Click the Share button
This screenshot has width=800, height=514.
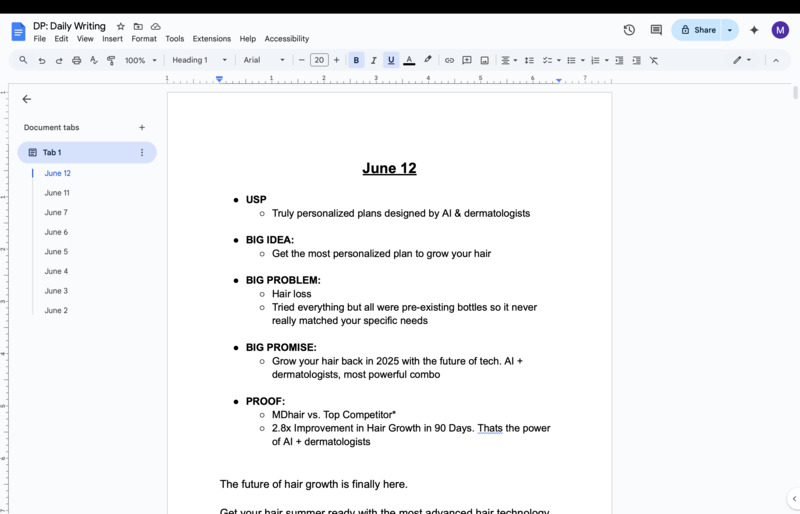pyautogui.click(x=696, y=30)
